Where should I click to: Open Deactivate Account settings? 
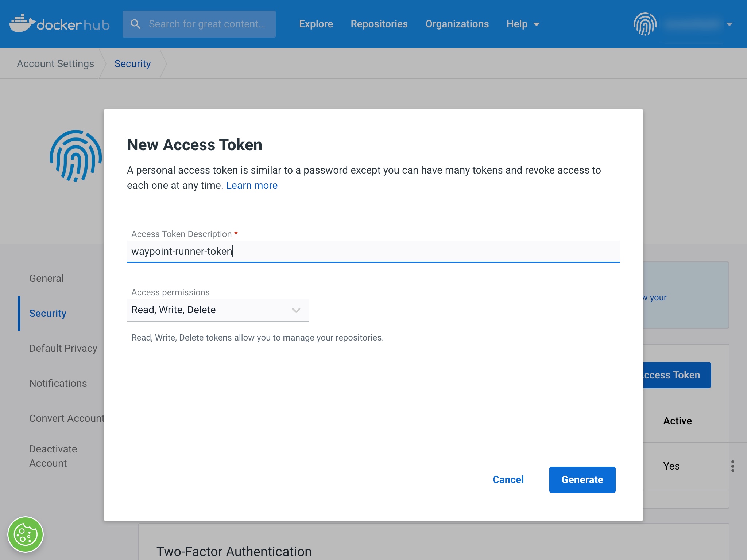[53, 456]
